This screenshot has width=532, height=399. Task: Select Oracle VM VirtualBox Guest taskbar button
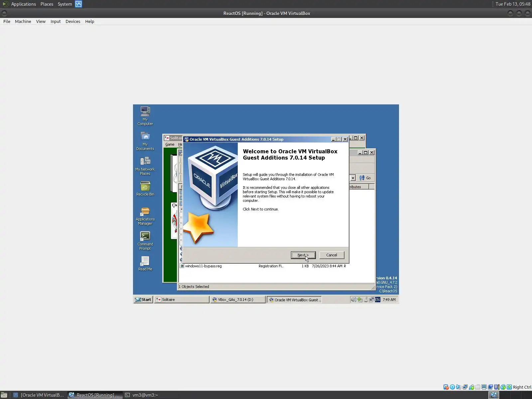pyautogui.click(x=294, y=300)
